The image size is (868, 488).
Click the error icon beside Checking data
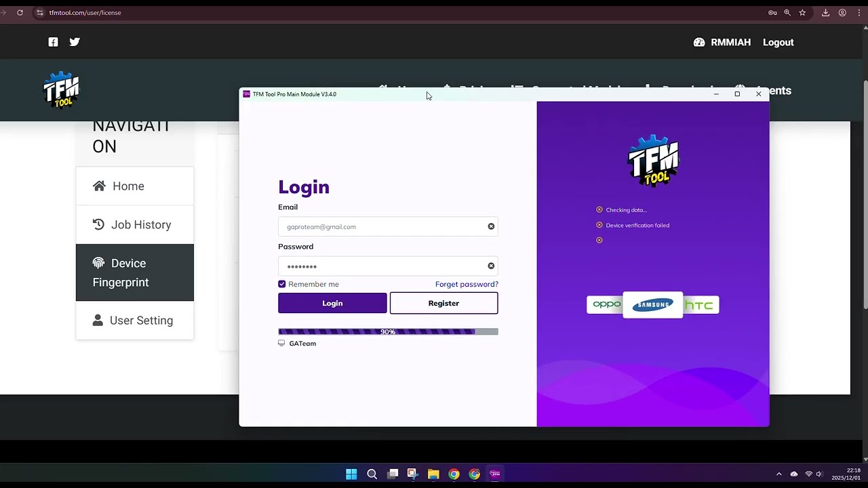pyautogui.click(x=599, y=210)
